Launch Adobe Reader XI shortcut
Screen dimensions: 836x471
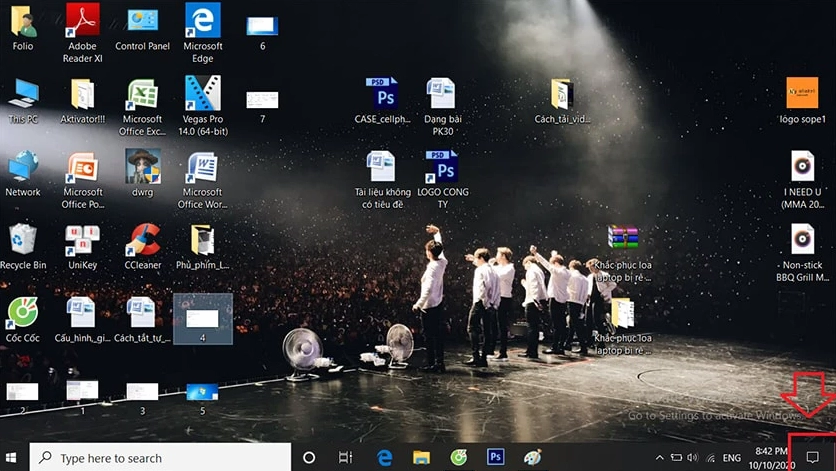click(x=82, y=32)
